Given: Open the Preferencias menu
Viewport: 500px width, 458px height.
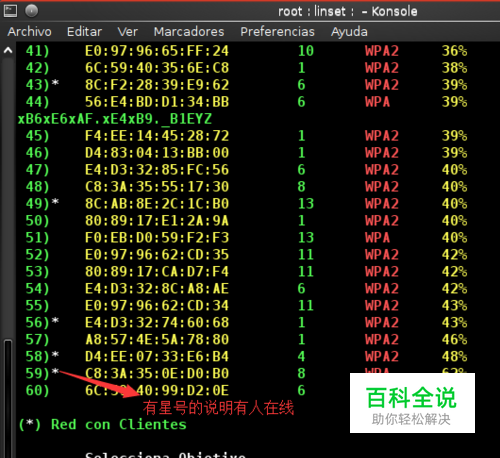Looking at the screenshot, I should click(277, 32).
